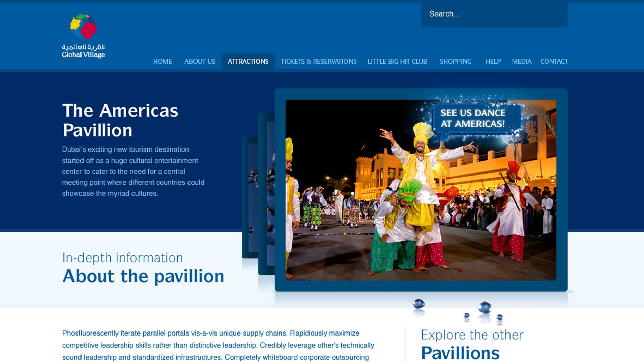Go to Tickets & Reservations
644x362 pixels.
pyautogui.click(x=318, y=62)
